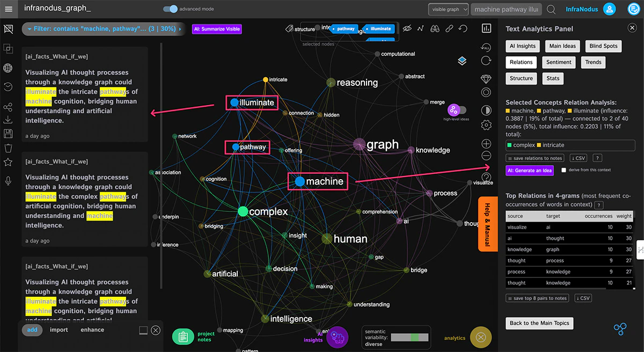Click the diamond filter icon on right toolbar
Screen dimensions: 644x352
(486, 78)
